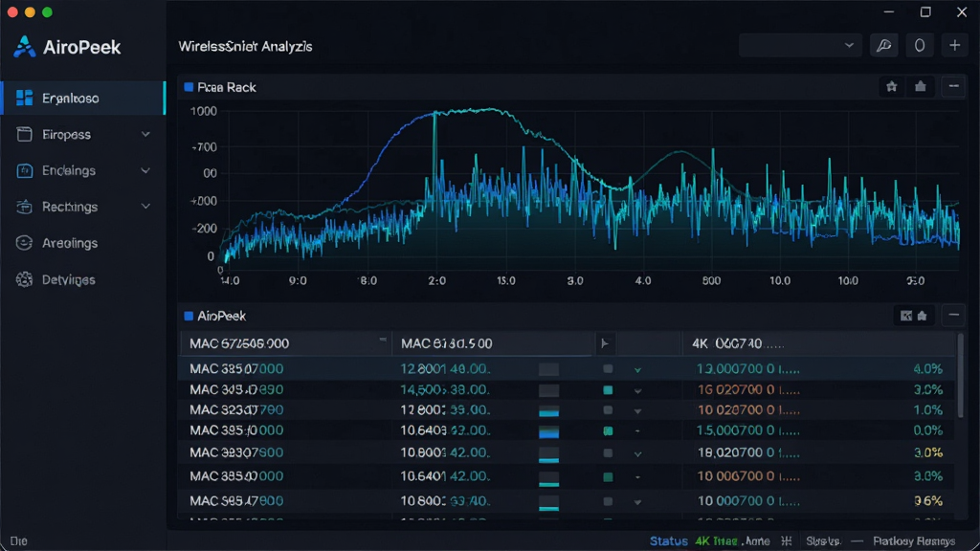Expand chevron in the 18,020700 row
The image size is (980, 551).
point(637,453)
